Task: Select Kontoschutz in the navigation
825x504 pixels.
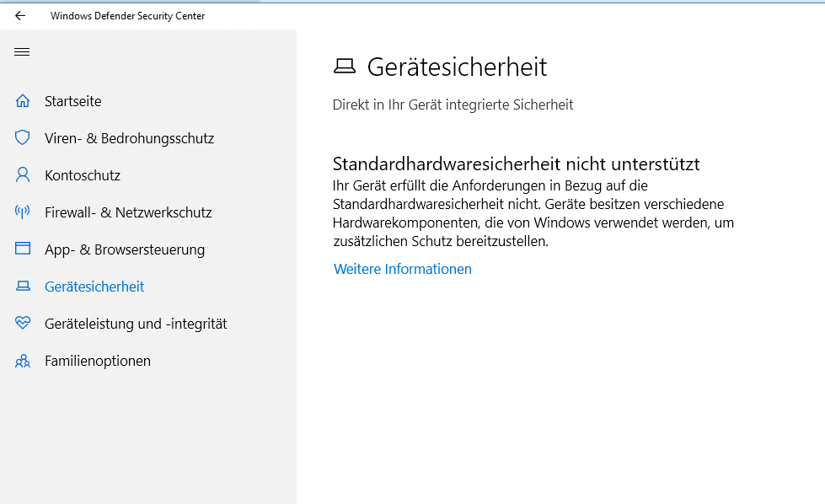Action: coord(83,175)
